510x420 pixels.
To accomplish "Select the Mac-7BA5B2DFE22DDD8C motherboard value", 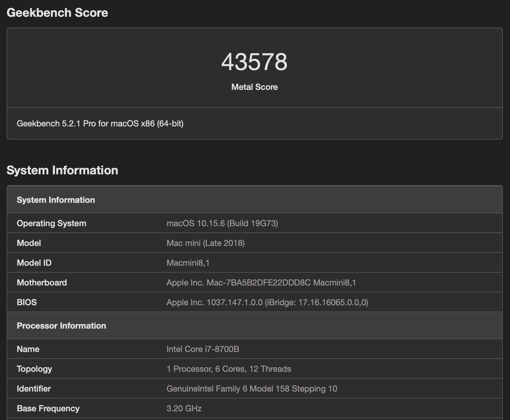I will (261, 282).
